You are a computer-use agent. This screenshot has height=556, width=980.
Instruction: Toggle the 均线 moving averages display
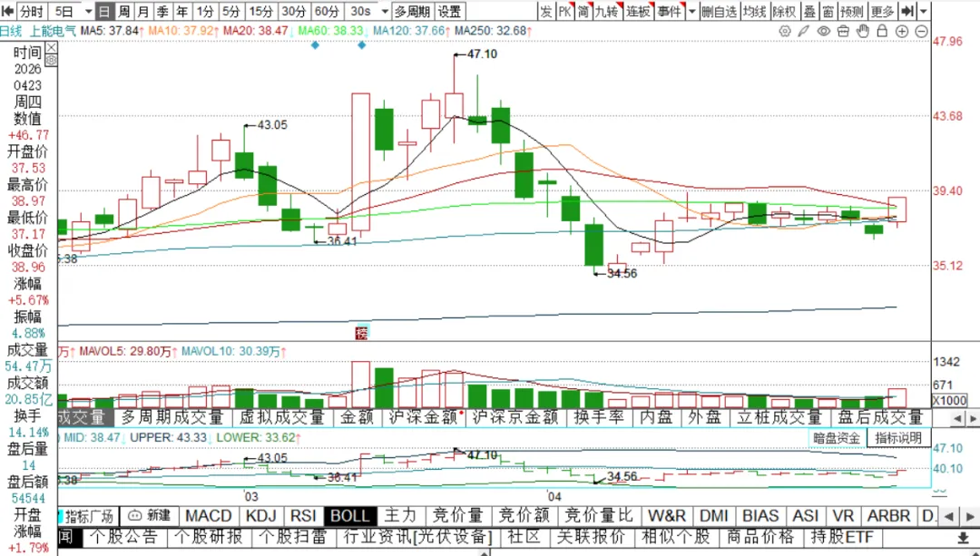(x=755, y=11)
